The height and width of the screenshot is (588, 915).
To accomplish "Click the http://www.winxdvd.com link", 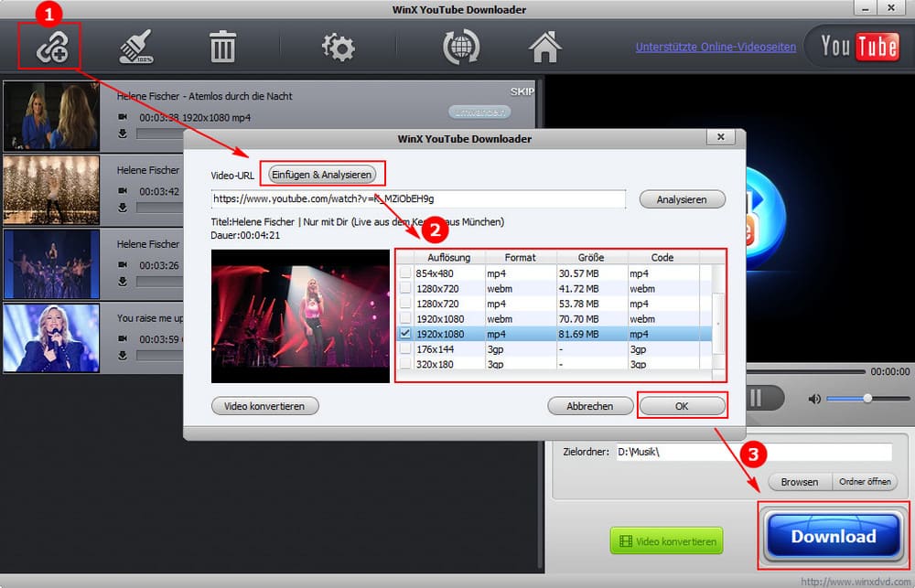I will [855, 582].
